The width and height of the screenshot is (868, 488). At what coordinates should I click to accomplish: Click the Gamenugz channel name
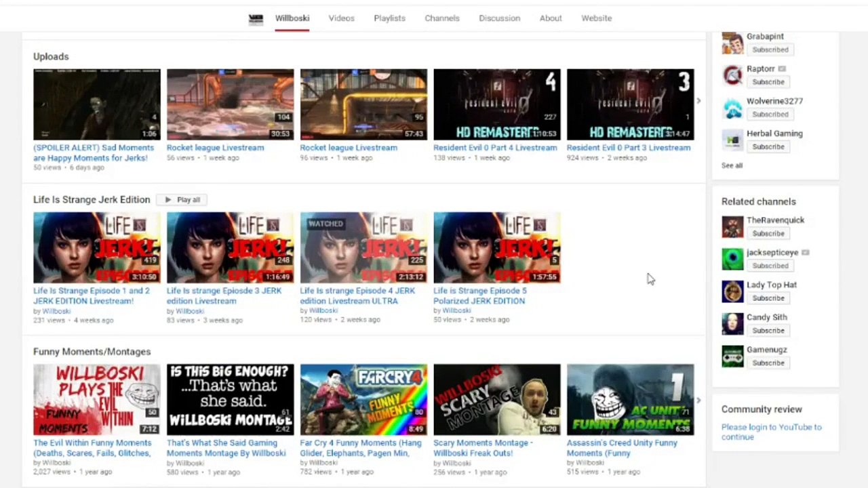tap(767, 350)
